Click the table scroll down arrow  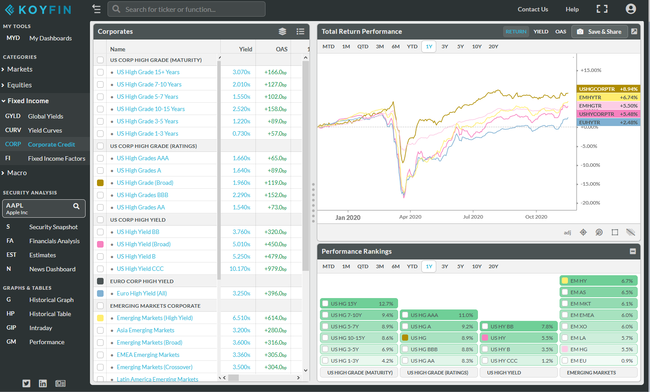[x=306, y=370]
